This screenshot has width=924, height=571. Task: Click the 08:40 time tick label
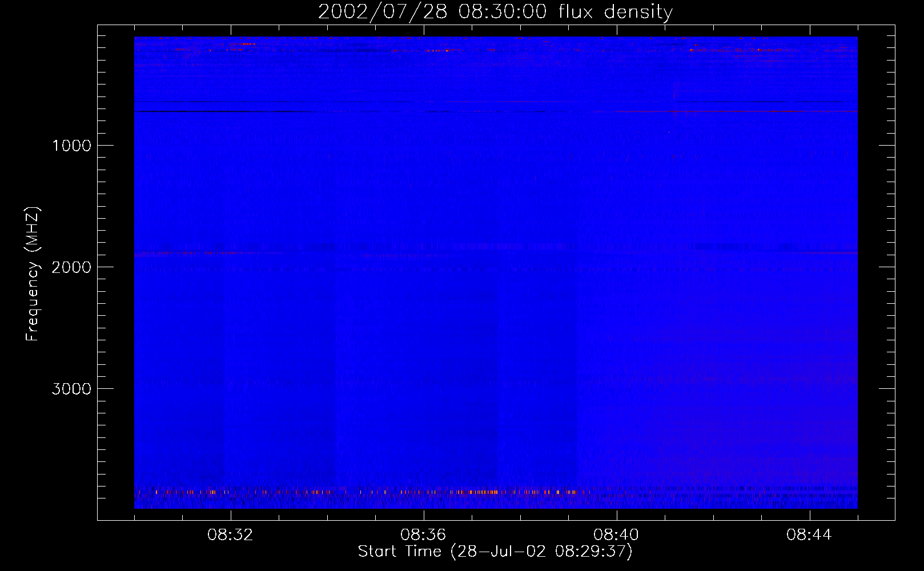[x=616, y=535]
